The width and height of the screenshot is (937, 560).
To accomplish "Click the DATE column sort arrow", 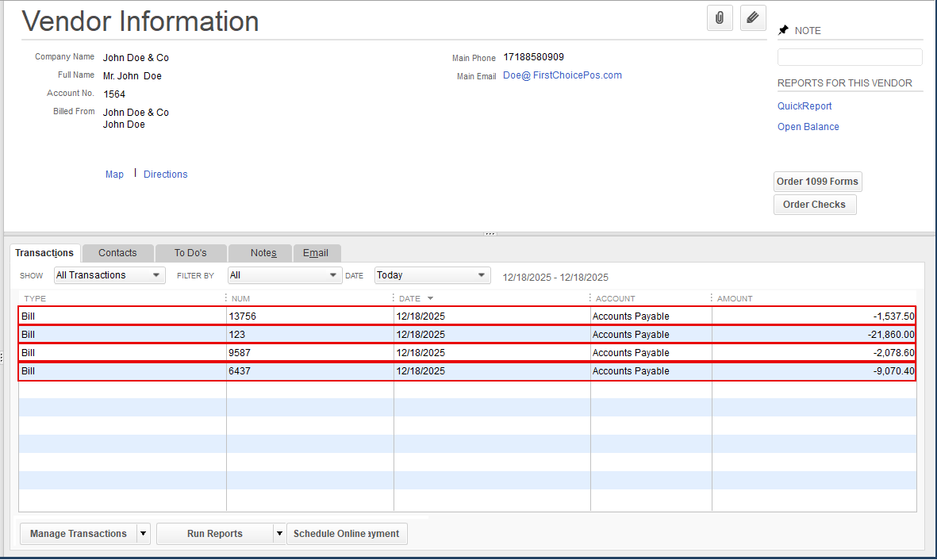I will (431, 299).
